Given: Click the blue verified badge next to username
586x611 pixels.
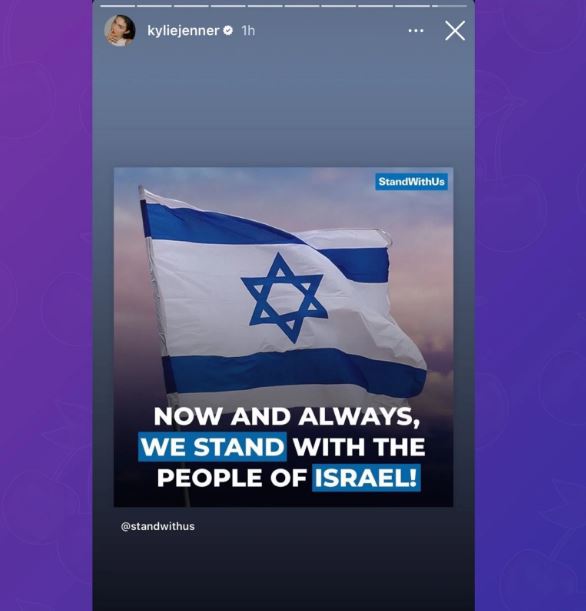Looking at the screenshot, I should coord(228,30).
